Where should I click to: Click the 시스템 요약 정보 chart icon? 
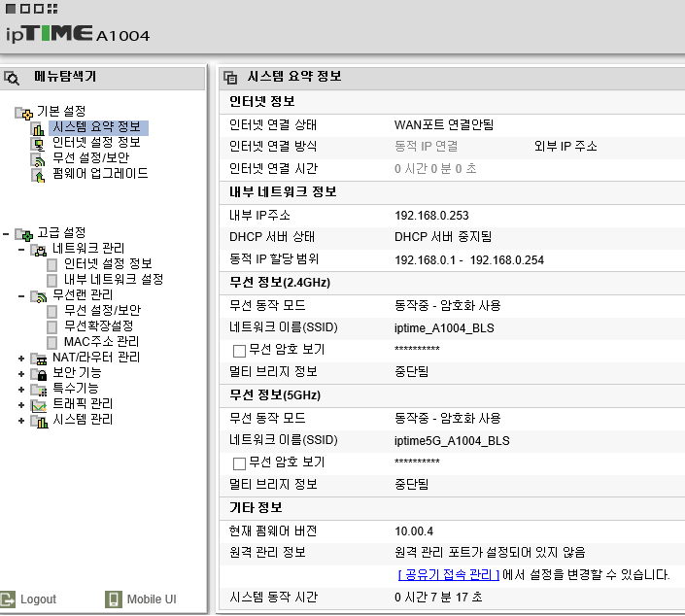coord(38,128)
